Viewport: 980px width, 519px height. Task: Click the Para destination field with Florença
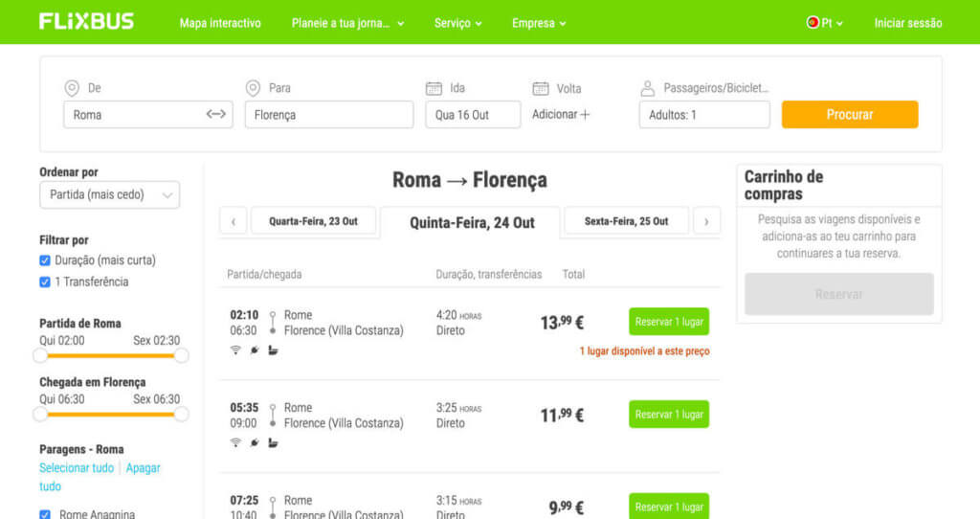point(328,115)
